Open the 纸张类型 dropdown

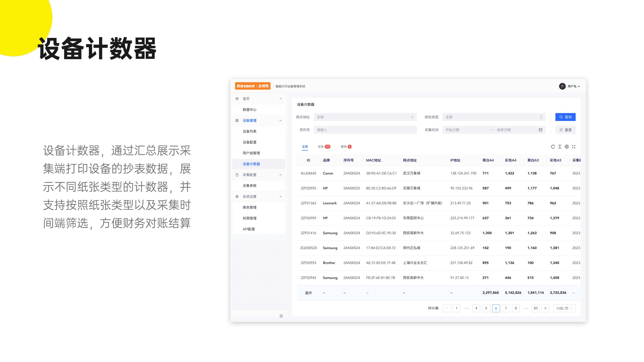493,117
